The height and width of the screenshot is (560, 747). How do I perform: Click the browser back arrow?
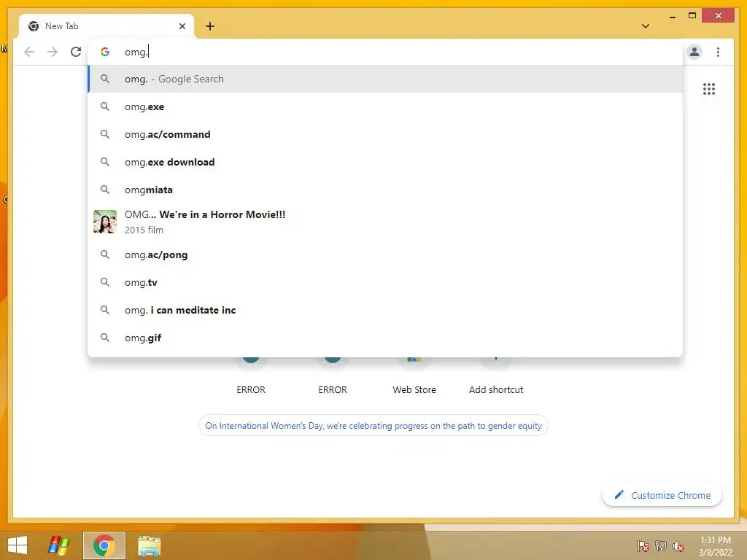(x=29, y=52)
